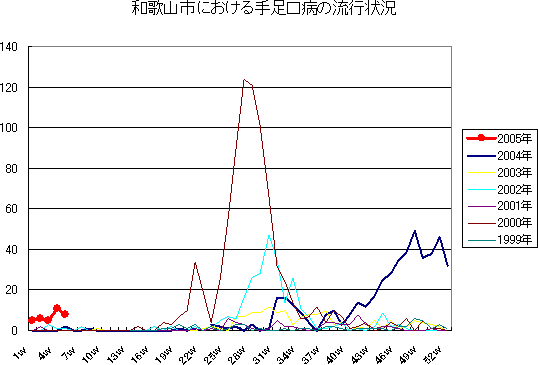Click the 40w x-axis label
538x365 pixels.
pyautogui.click(x=334, y=355)
